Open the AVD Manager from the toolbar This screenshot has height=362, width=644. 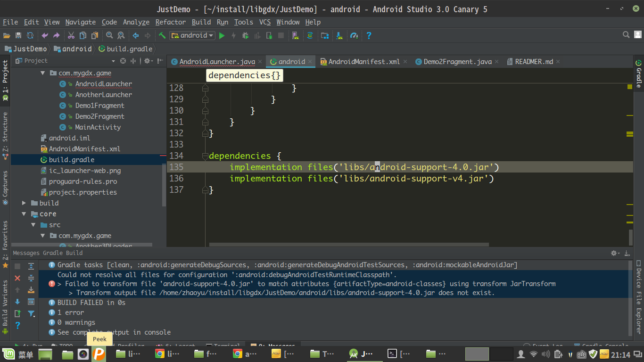[x=295, y=35]
